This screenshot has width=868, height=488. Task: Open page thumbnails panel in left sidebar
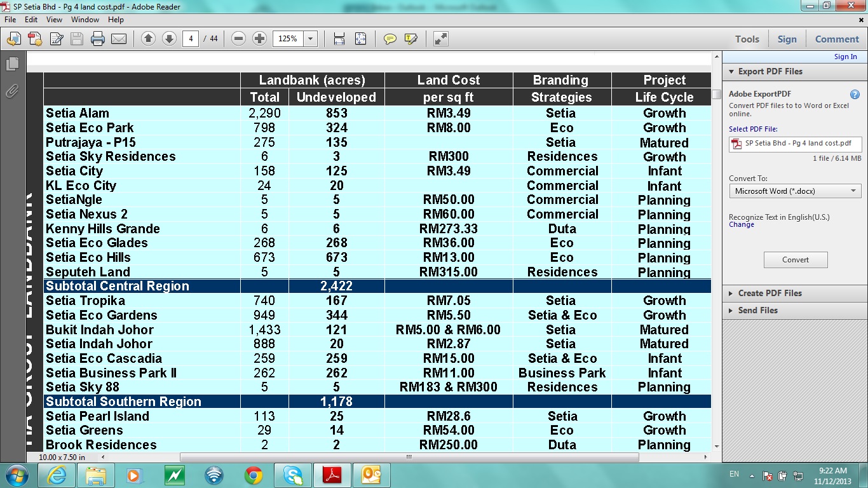pyautogui.click(x=12, y=64)
